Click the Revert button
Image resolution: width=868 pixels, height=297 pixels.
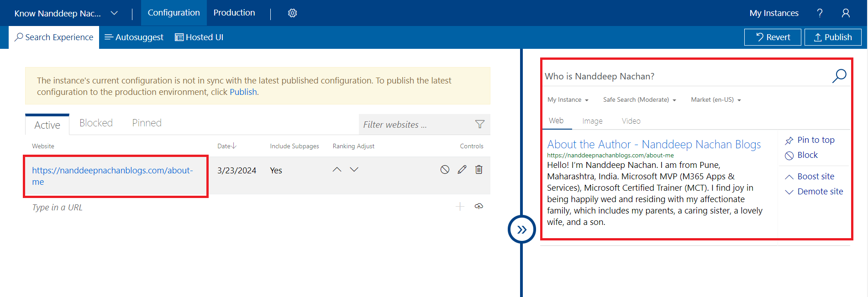pyautogui.click(x=772, y=37)
